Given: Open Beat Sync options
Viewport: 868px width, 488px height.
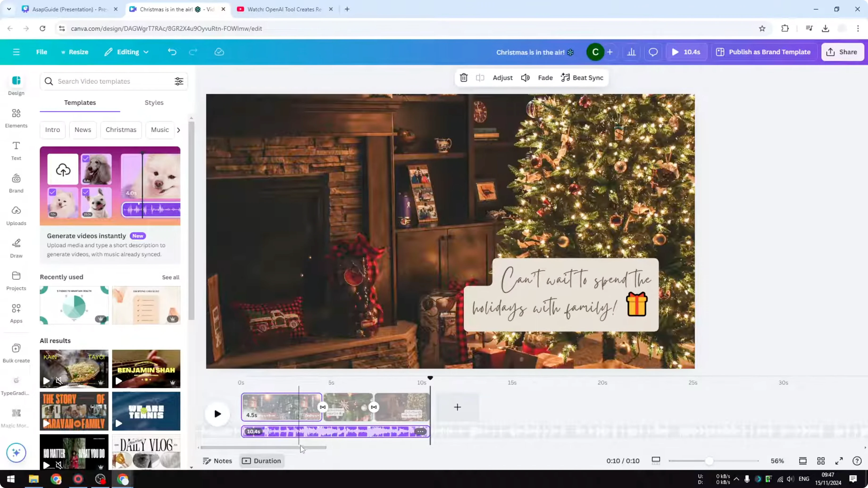Looking at the screenshot, I should point(582,78).
